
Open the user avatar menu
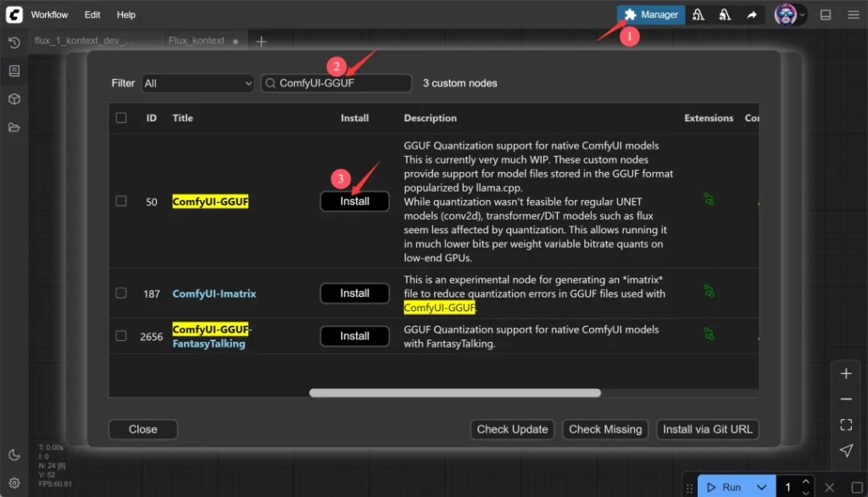click(785, 15)
